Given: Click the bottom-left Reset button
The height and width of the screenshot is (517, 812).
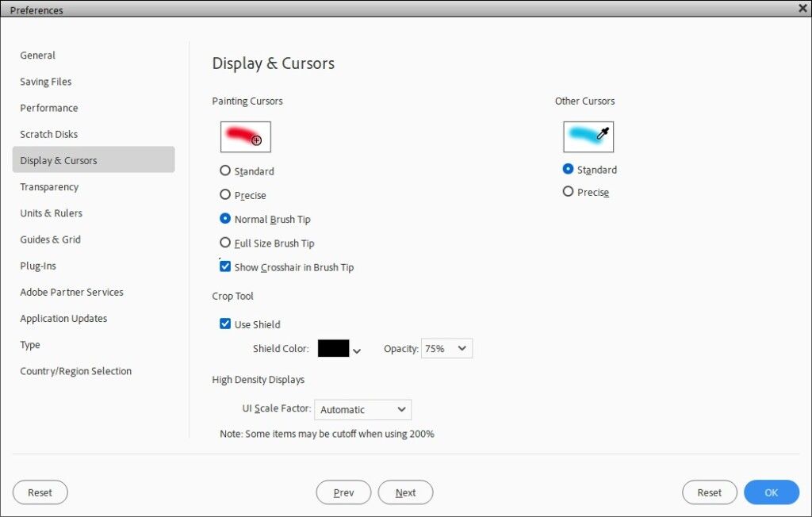Looking at the screenshot, I should coord(40,492).
